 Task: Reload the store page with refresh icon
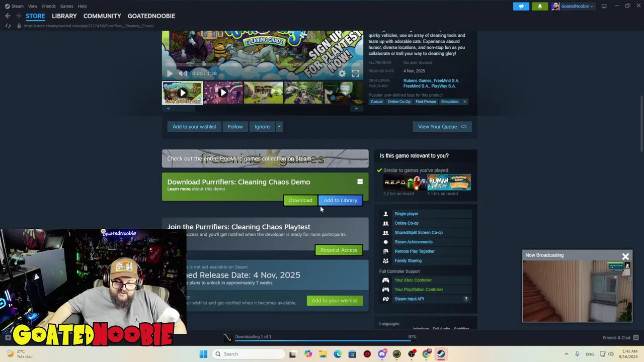(8, 26)
